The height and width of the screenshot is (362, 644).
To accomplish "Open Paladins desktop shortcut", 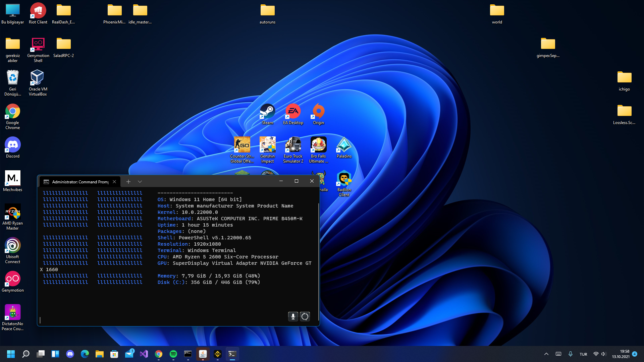I will click(344, 147).
